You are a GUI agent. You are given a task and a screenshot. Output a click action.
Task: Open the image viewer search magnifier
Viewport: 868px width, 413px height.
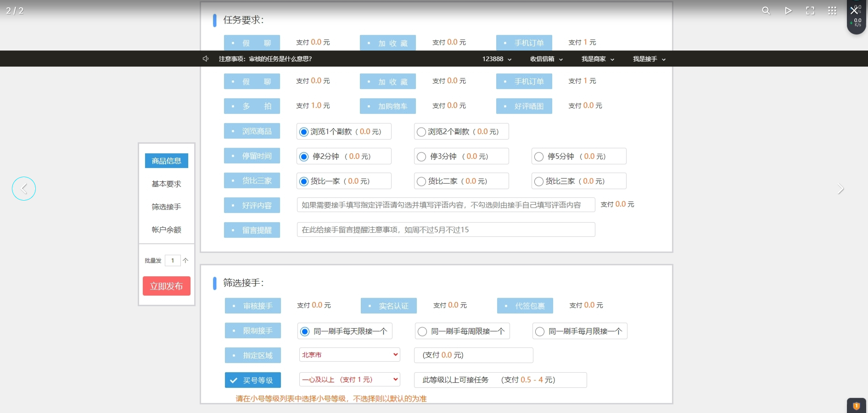pyautogui.click(x=766, y=11)
